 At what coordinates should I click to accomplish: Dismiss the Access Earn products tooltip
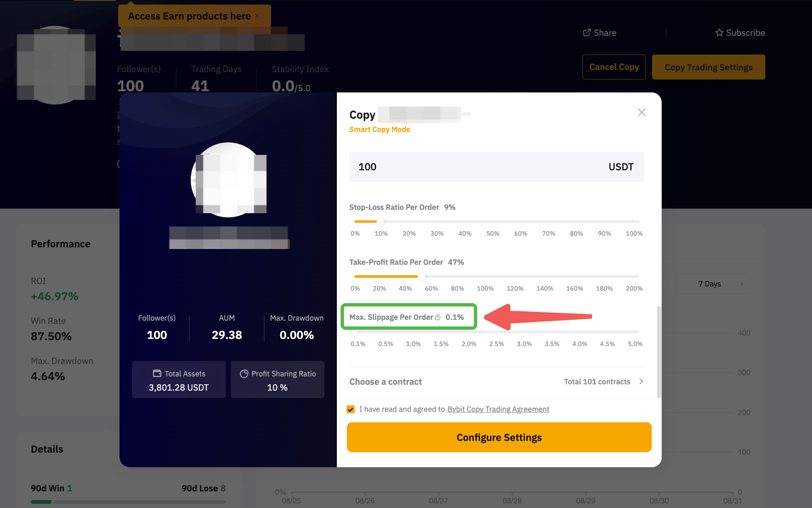[258, 16]
